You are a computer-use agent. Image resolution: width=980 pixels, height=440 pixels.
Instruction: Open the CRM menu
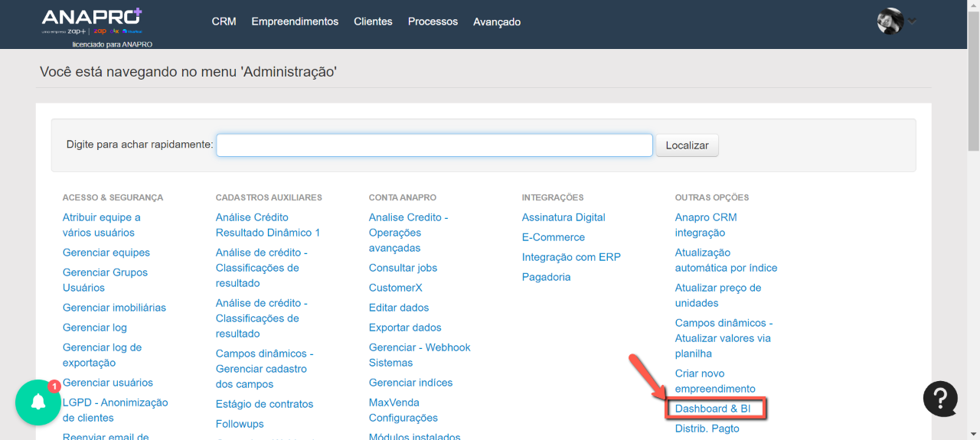pos(224,21)
